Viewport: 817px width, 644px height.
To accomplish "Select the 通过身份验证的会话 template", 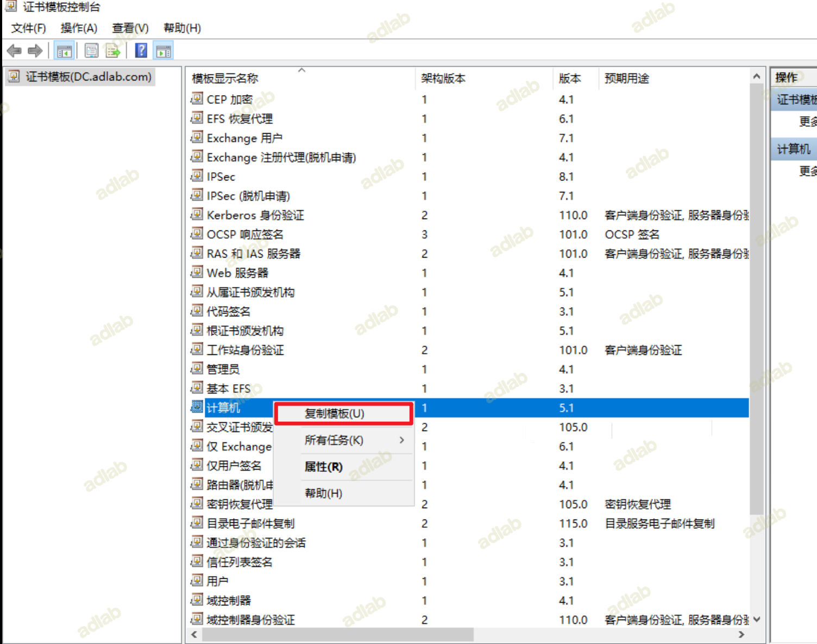I will click(256, 542).
